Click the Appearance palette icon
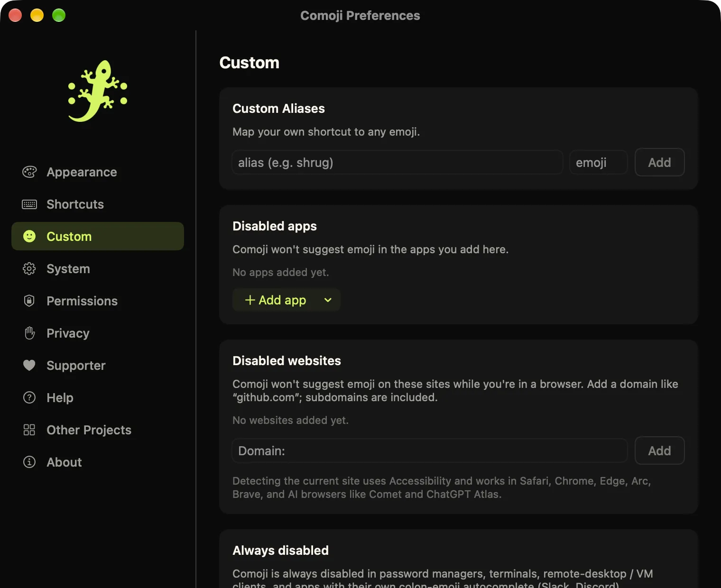 (29, 172)
